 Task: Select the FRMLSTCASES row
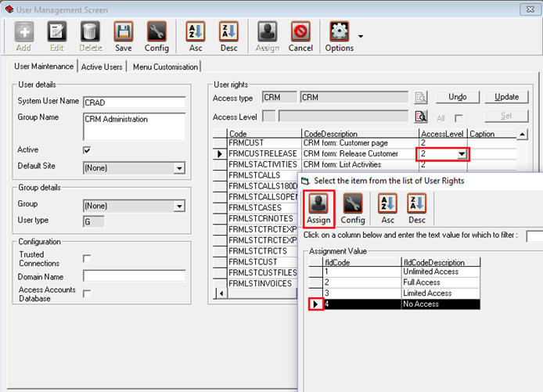(x=255, y=208)
